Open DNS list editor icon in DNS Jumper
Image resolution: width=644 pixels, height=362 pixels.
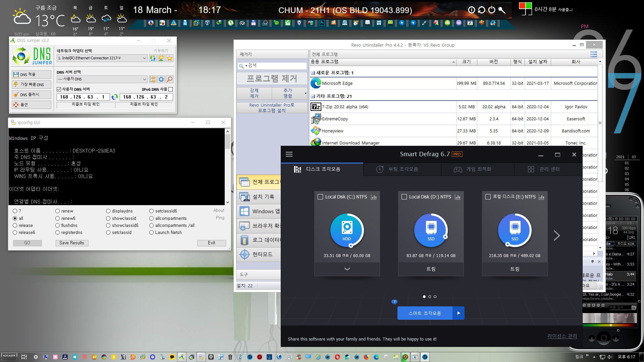[153, 79]
